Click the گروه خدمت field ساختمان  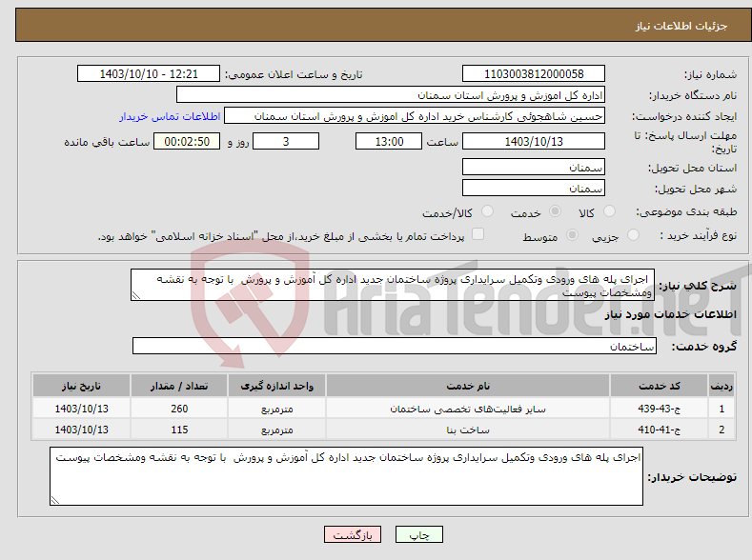click(395, 346)
